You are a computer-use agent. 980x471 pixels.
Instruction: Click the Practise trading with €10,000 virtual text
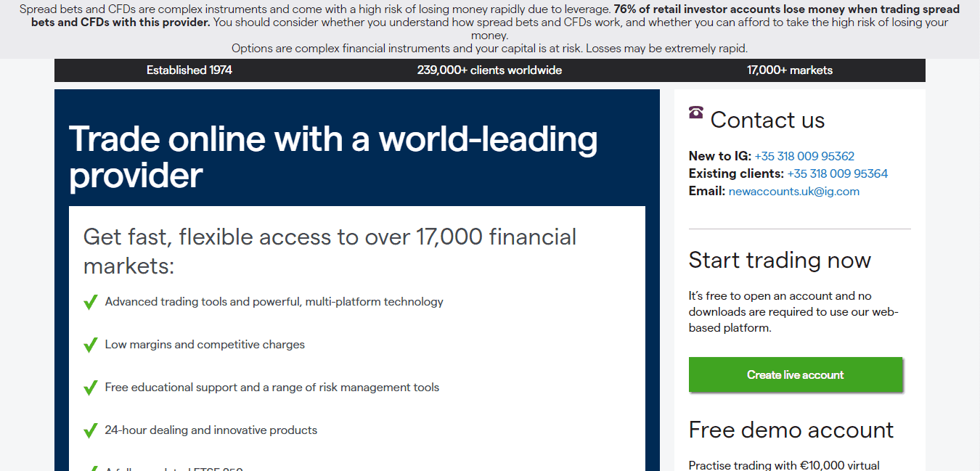783,465
